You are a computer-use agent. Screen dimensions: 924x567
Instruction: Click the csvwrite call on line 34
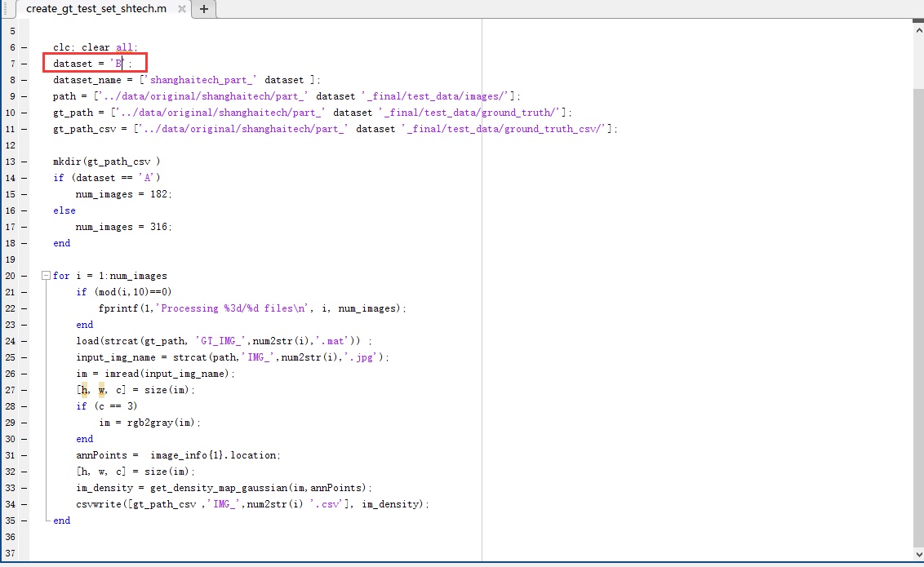pyautogui.click(x=97, y=504)
